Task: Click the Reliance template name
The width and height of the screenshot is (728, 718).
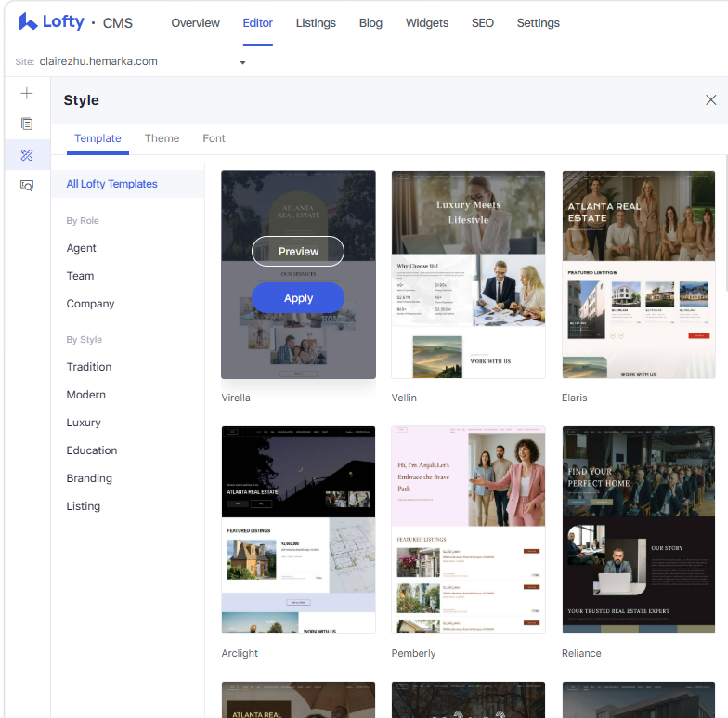Action: [581, 653]
